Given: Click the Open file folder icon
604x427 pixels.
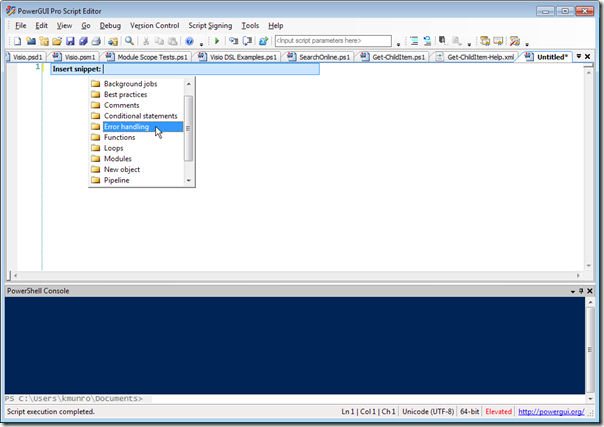Looking at the screenshot, I should pyautogui.click(x=57, y=41).
